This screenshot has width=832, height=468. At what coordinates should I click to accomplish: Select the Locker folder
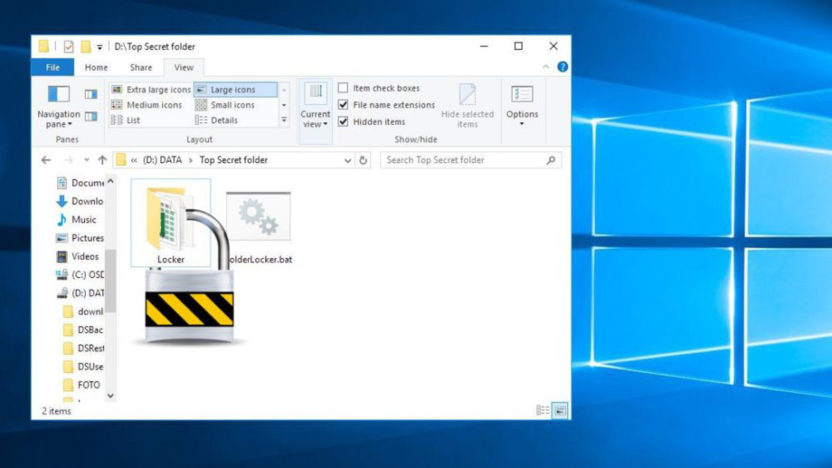click(171, 223)
